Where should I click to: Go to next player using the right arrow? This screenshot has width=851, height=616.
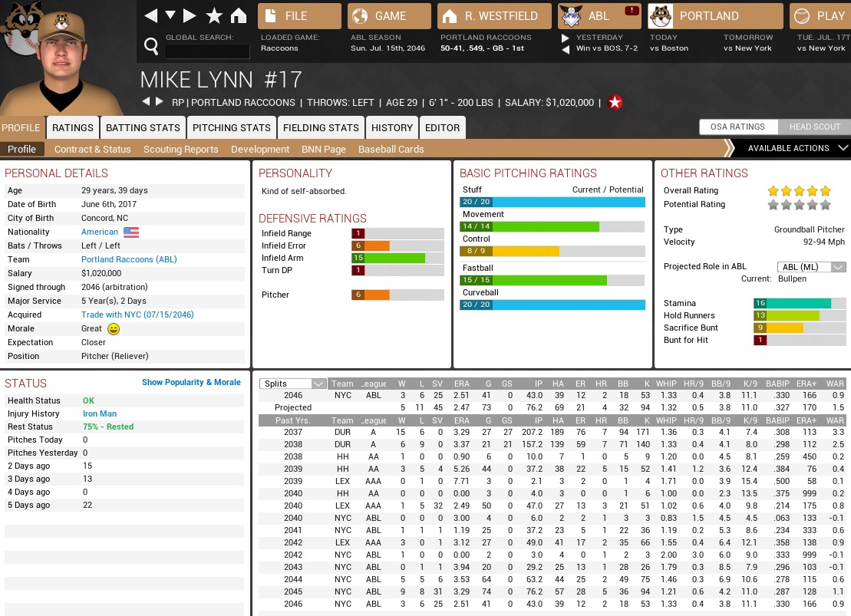pyautogui.click(x=160, y=102)
